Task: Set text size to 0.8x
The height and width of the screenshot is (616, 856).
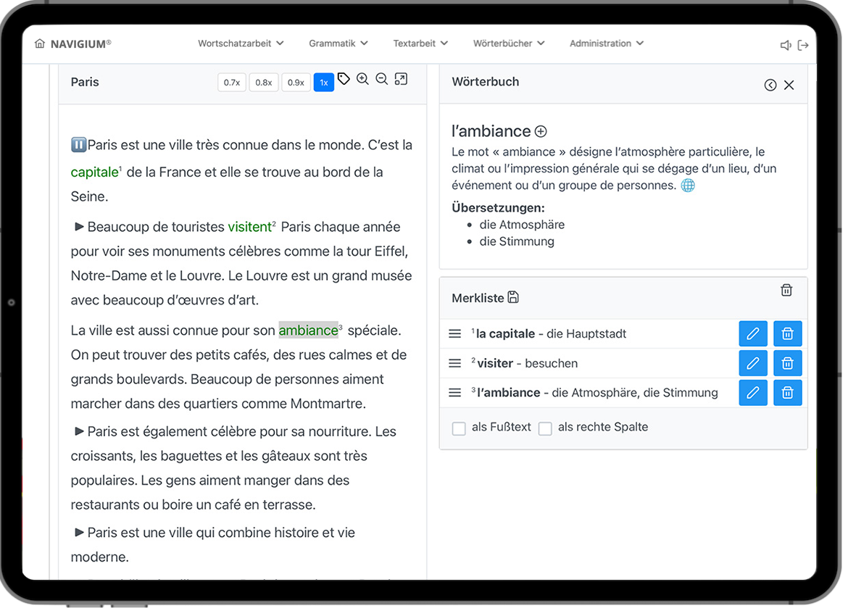Action: (x=264, y=83)
